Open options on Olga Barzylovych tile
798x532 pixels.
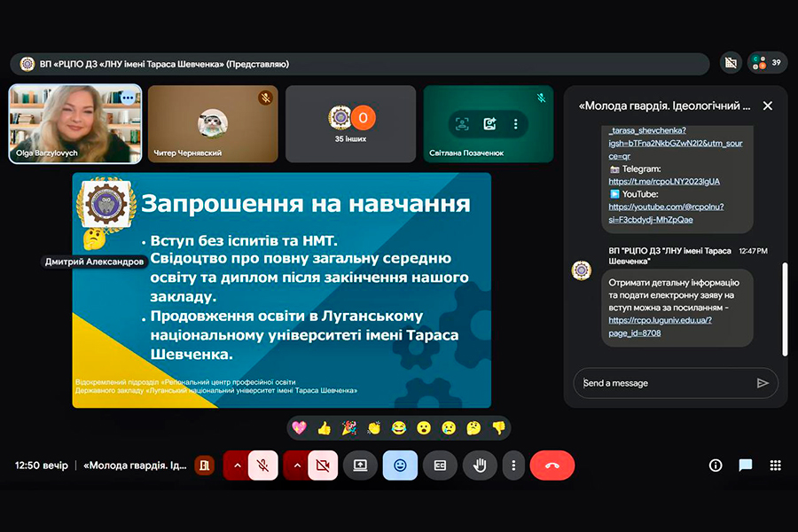pyautogui.click(x=128, y=98)
